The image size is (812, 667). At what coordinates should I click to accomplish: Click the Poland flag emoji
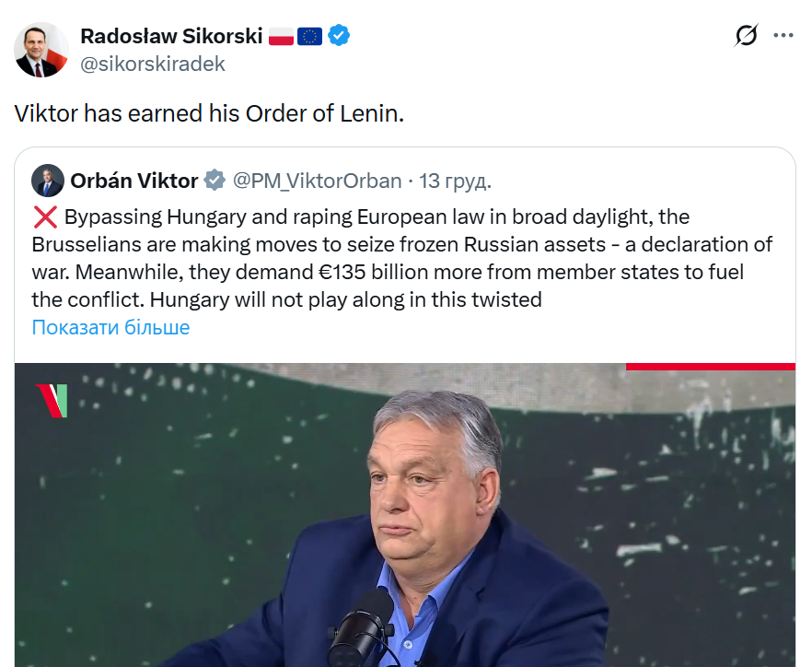(280, 36)
